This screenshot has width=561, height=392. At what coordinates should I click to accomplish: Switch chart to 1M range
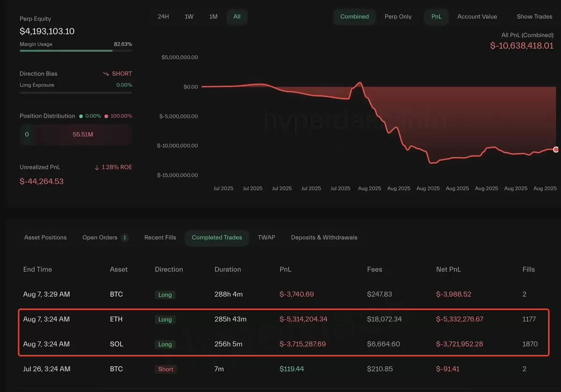[x=213, y=16]
